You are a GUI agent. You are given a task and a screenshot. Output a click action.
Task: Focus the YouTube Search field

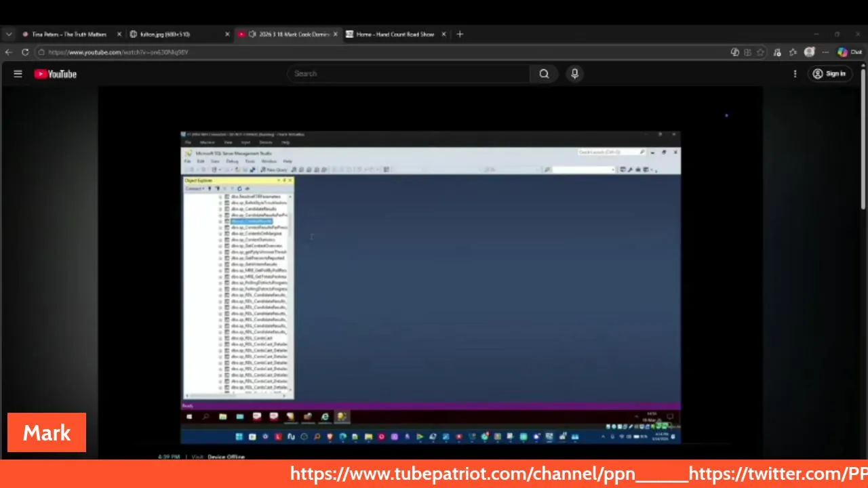click(410, 74)
